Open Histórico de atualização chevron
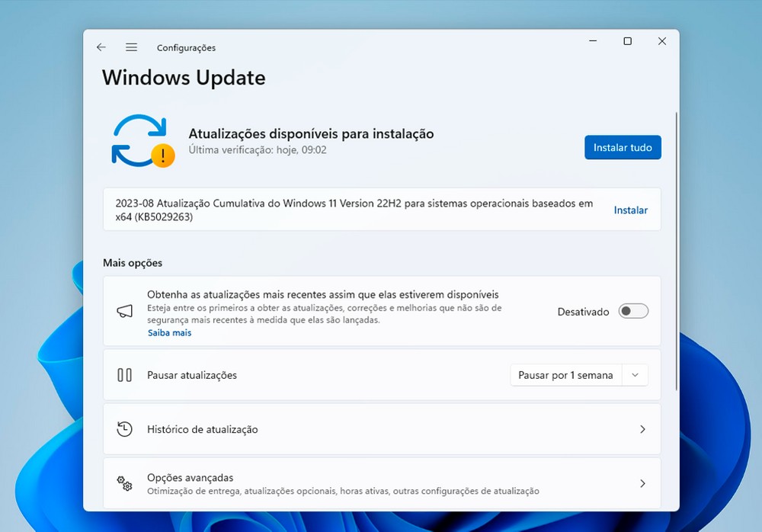This screenshot has height=532, width=762. pos(642,429)
